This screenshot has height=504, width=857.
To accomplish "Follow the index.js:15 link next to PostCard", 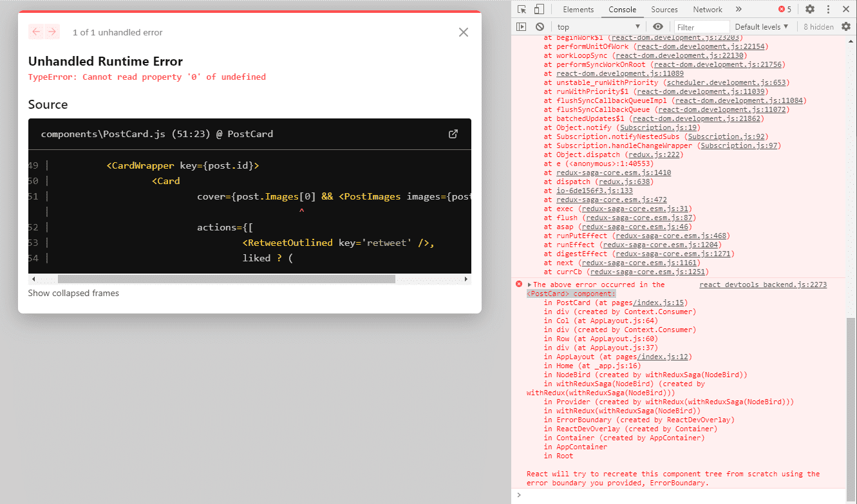I will click(x=658, y=303).
